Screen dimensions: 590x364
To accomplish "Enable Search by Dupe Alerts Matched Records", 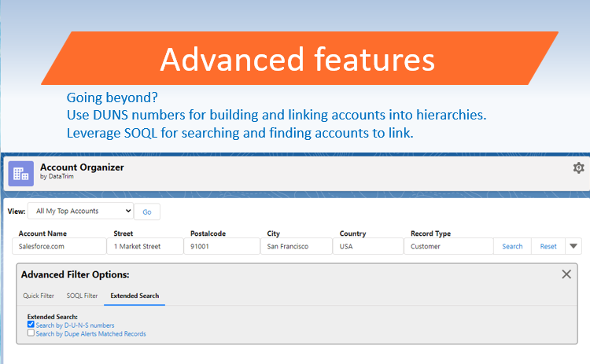I will [31, 333].
